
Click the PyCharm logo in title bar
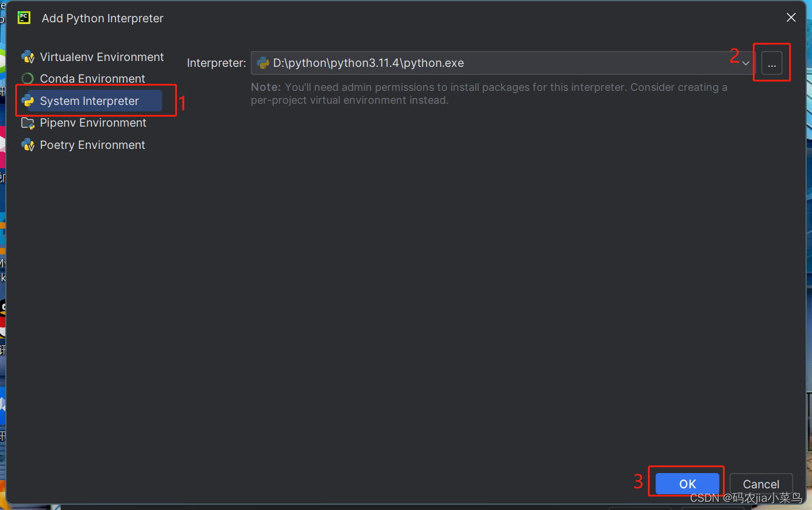point(24,18)
